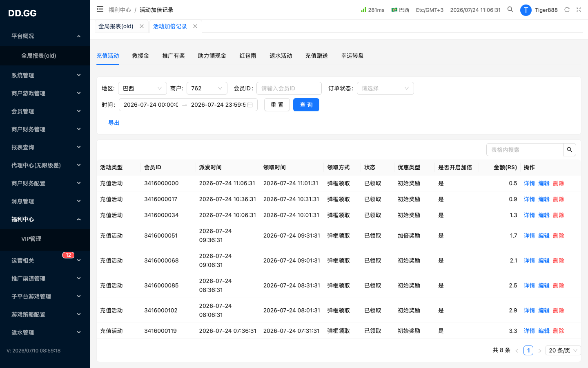Switch to the 幸运转盘 tab
The image size is (588, 368).
click(352, 56)
